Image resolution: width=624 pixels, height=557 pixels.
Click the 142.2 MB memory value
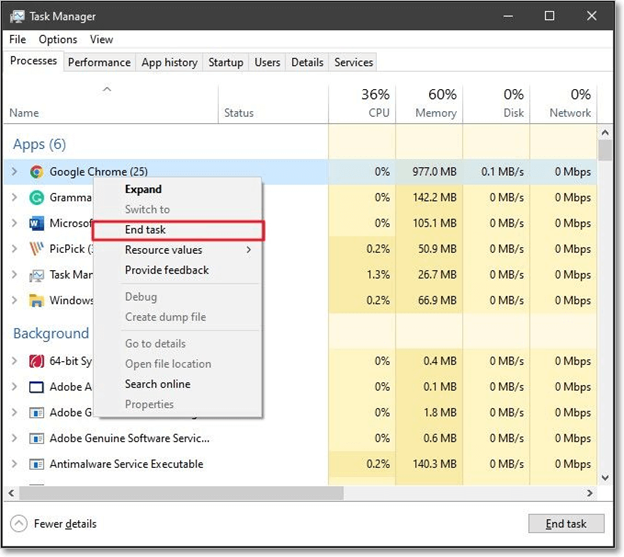[x=434, y=198]
